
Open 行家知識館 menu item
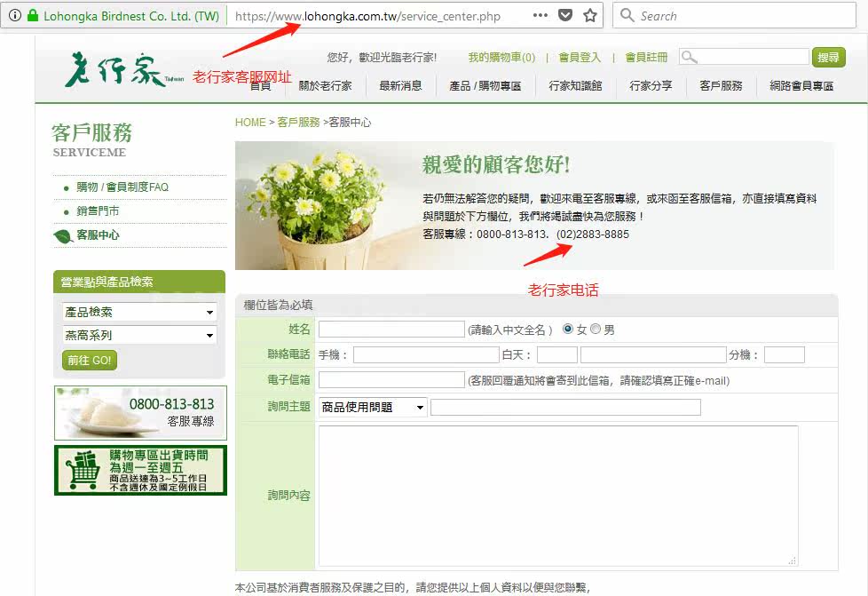575,86
